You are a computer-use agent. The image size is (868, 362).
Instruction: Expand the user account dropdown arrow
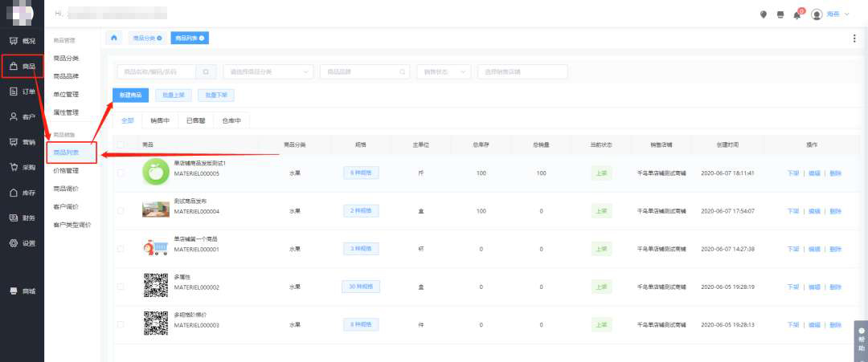[x=847, y=14]
